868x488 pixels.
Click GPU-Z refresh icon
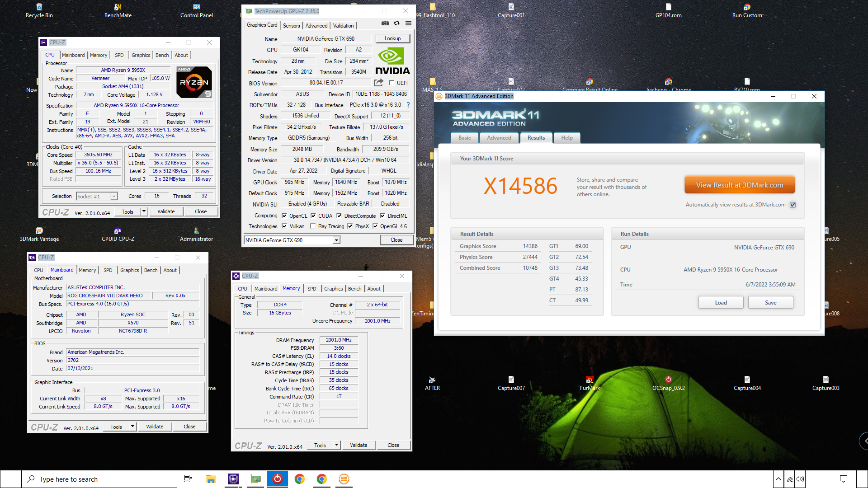tap(396, 23)
